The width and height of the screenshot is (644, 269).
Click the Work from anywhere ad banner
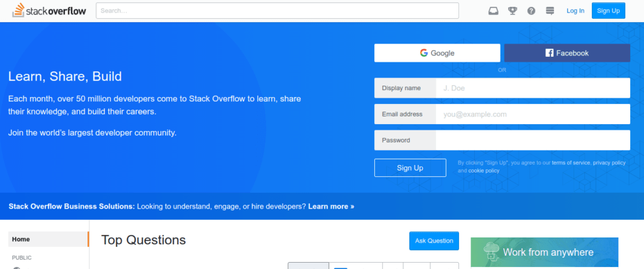pos(544,252)
